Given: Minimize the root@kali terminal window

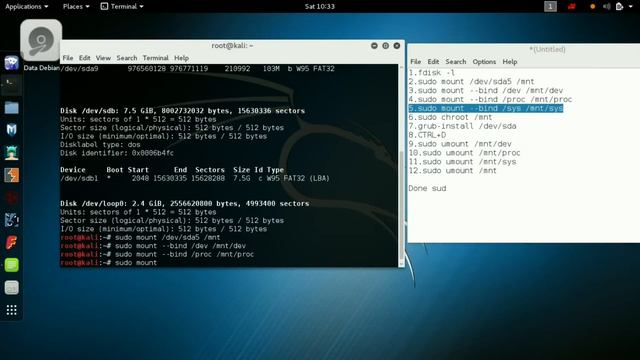Looking at the screenshot, I should pos(374,46).
